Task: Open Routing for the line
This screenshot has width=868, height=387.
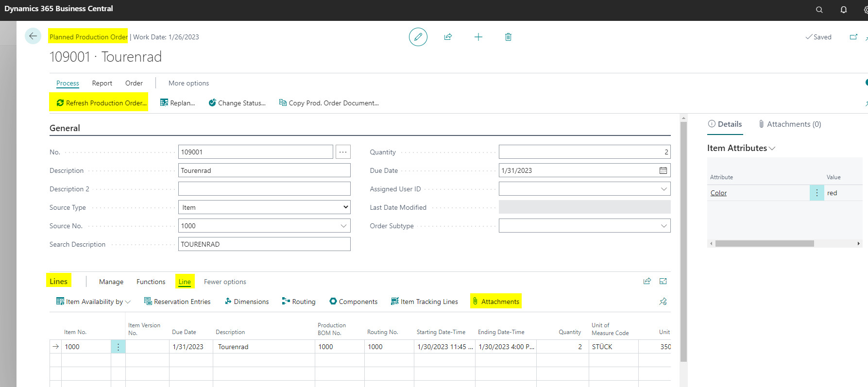Action: point(299,302)
